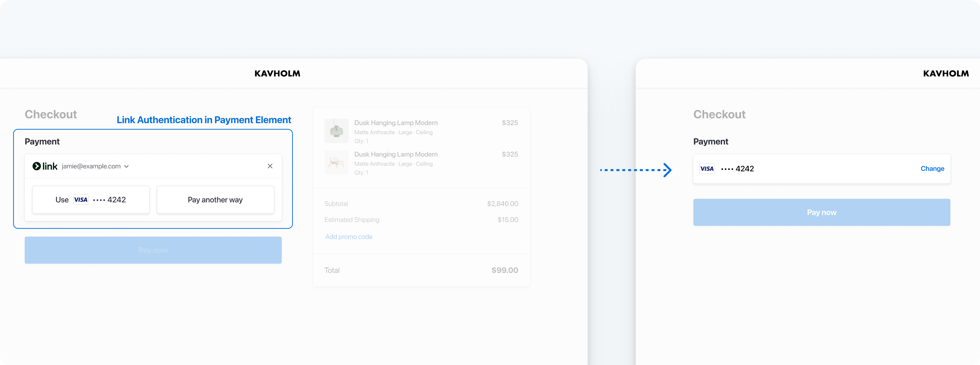Viewport: 980px width, 365px height.
Task: Click the Visa icon in right checkout panel
Action: [x=707, y=168]
